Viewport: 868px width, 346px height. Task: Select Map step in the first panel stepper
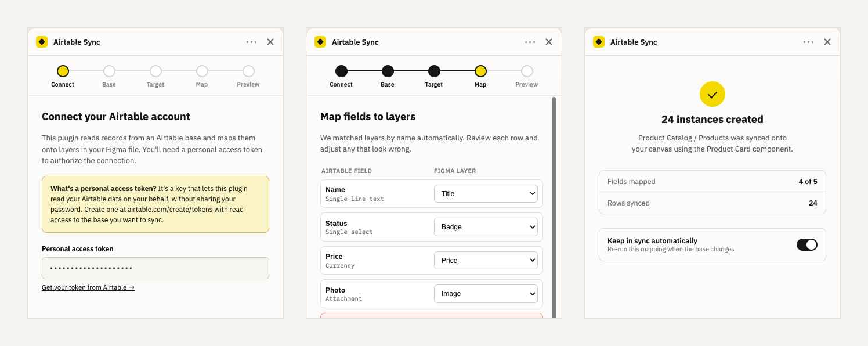point(202,76)
